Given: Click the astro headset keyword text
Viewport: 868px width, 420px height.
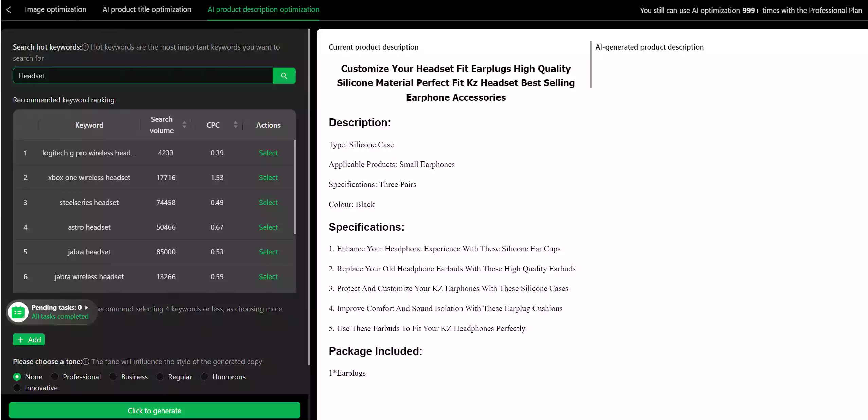Looking at the screenshot, I should point(89,227).
